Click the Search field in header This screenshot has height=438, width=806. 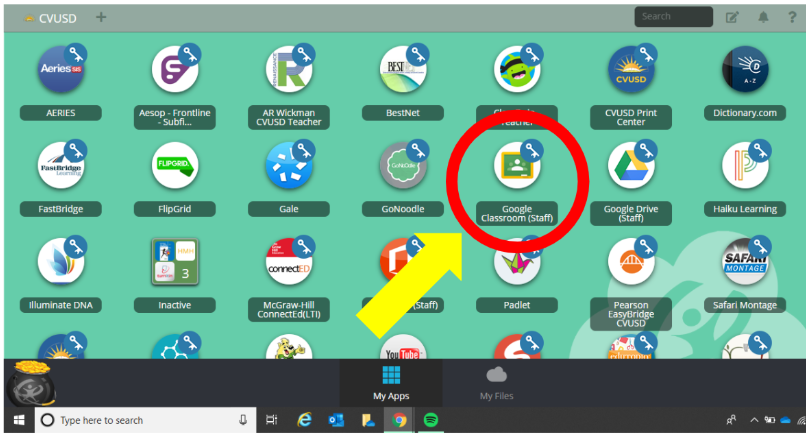coord(673,16)
